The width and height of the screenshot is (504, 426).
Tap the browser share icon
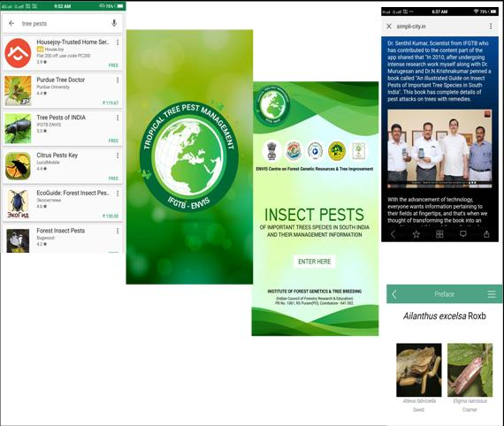point(486,234)
